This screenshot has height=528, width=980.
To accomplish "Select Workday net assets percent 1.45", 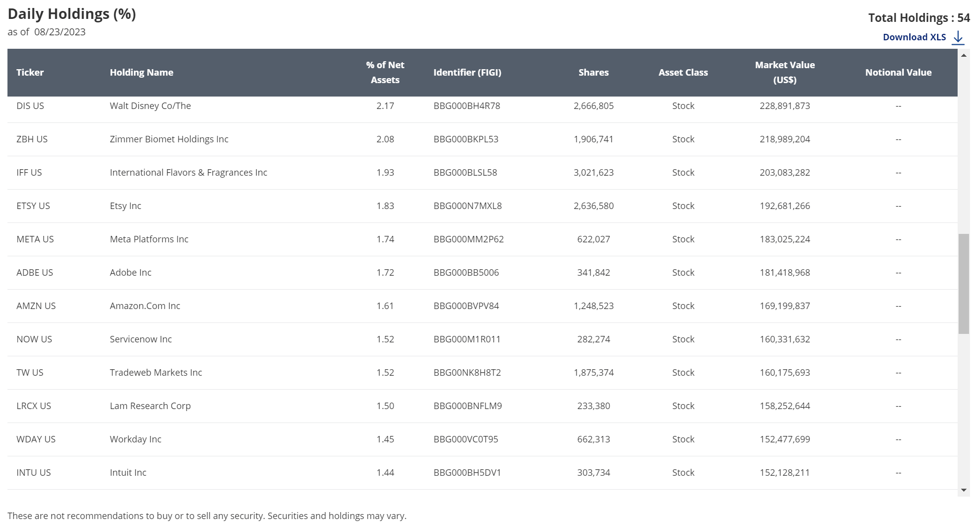I will 385,439.
